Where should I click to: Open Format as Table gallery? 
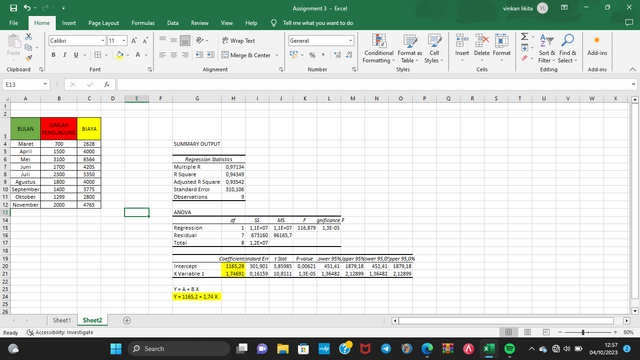point(410,49)
